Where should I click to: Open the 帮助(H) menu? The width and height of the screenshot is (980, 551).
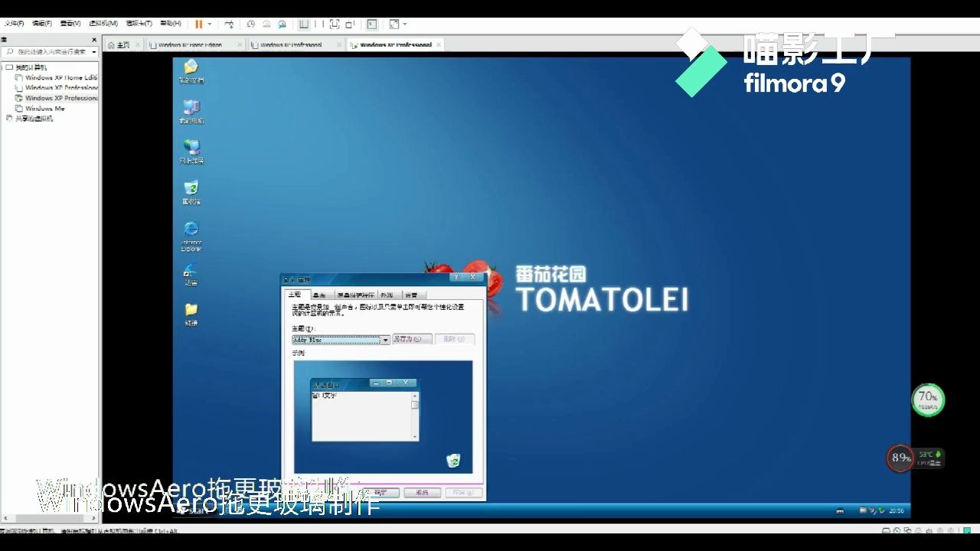171,23
